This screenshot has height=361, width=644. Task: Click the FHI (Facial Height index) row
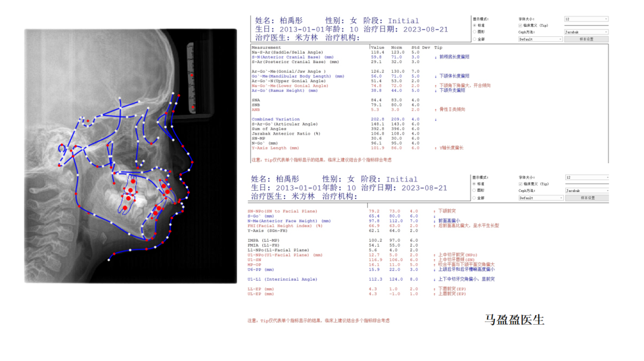373,226
